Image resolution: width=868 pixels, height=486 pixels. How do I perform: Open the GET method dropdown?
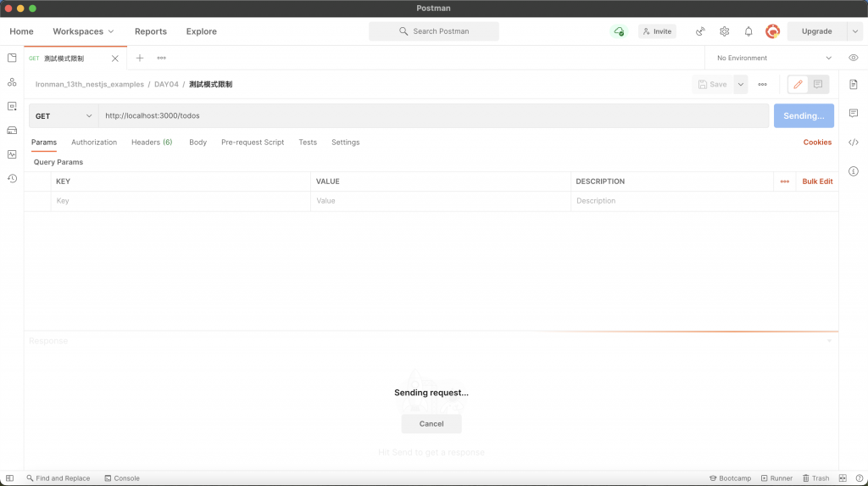(x=64, y=116)
